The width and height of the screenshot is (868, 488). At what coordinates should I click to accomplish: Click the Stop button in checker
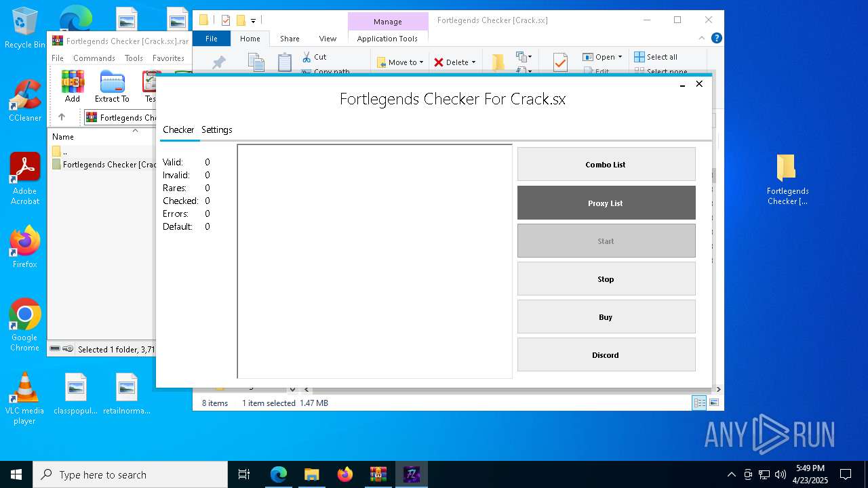(606, 279)
